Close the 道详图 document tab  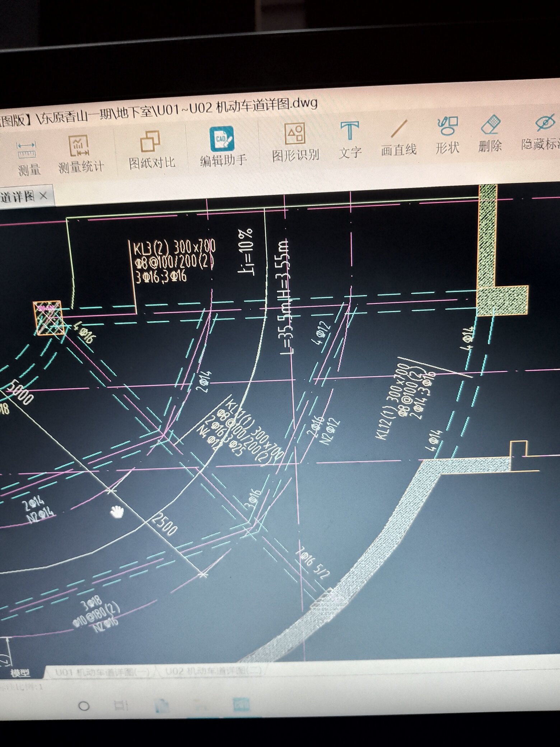click(x=43, y=196)
